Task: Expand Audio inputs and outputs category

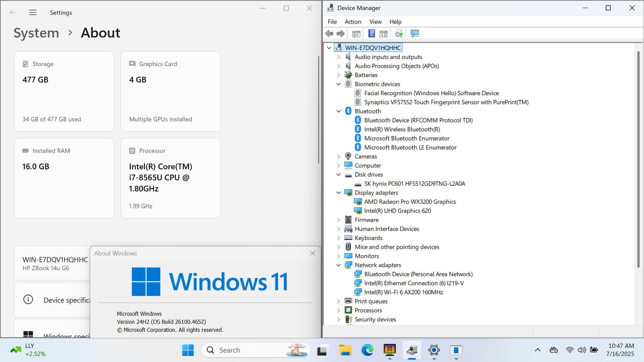Action: coord(339,57)
